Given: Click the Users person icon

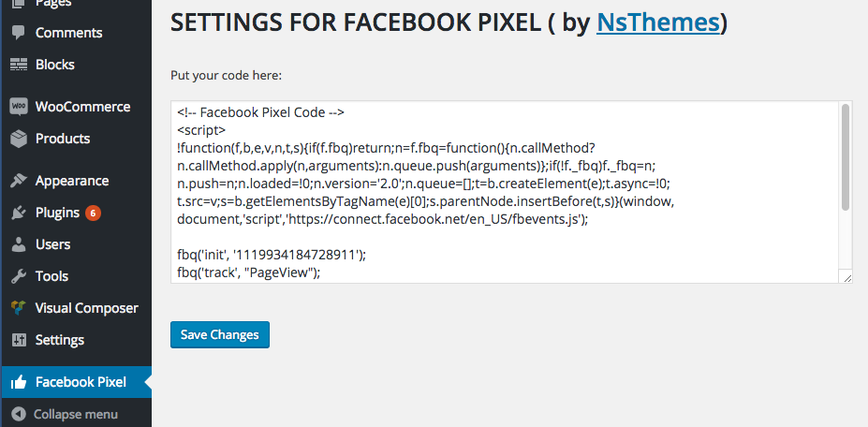Looking at the screenshot, I should point(19,244).
